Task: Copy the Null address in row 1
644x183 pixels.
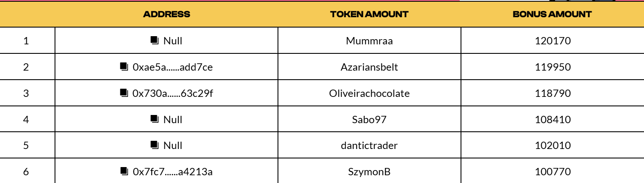Action: (x=155, y=40)
